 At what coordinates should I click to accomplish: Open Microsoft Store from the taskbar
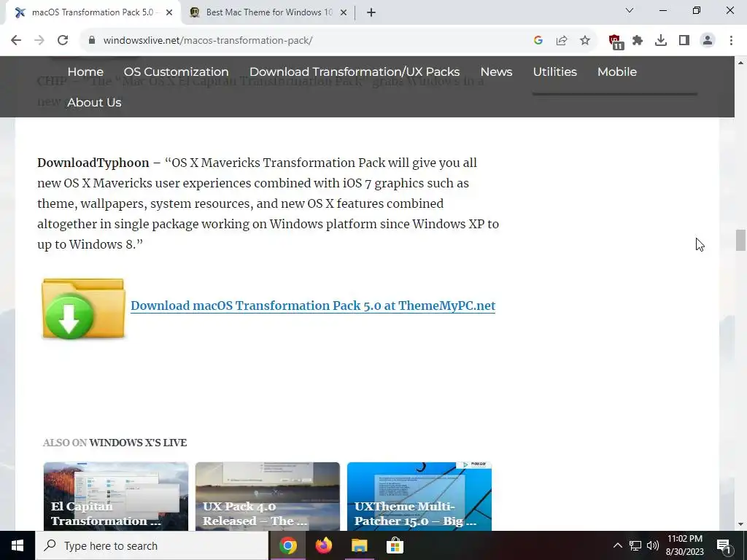pyautogui.click(x=395, y=545)
